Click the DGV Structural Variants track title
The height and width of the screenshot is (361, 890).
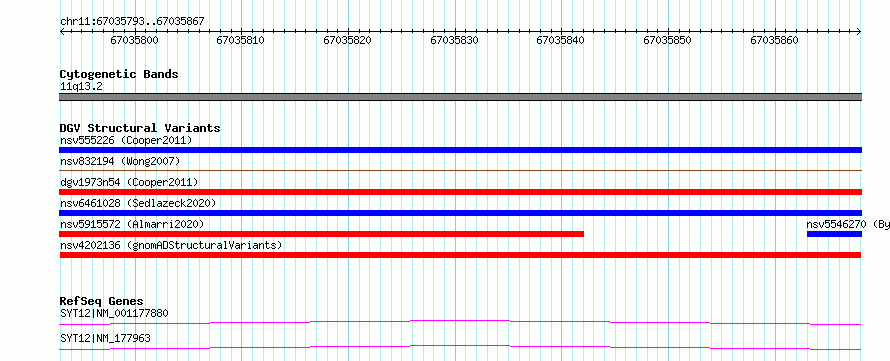(x=140, y=128)
